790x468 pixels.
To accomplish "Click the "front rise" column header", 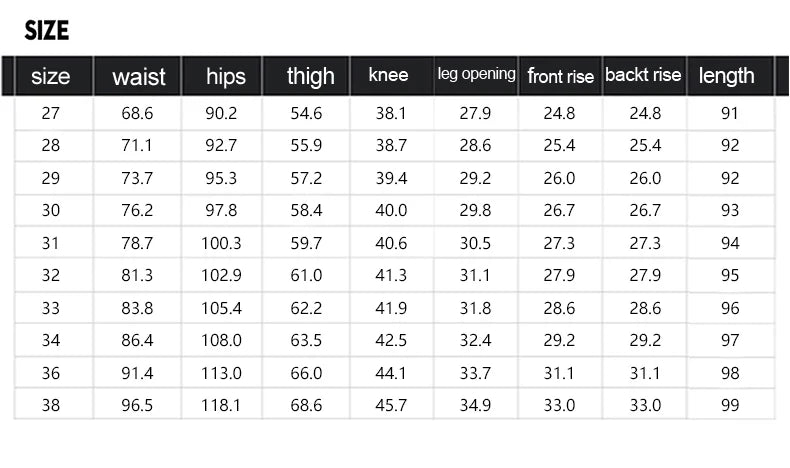I will [x=560, y=76].
